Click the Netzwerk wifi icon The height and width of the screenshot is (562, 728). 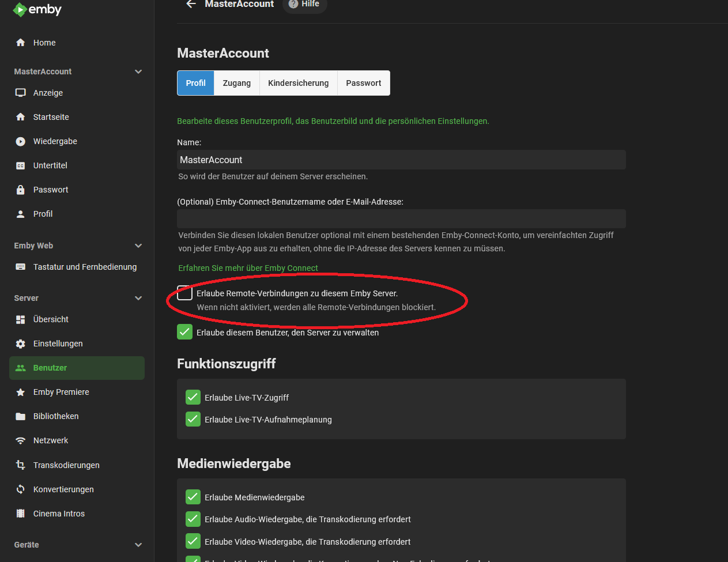21,440
